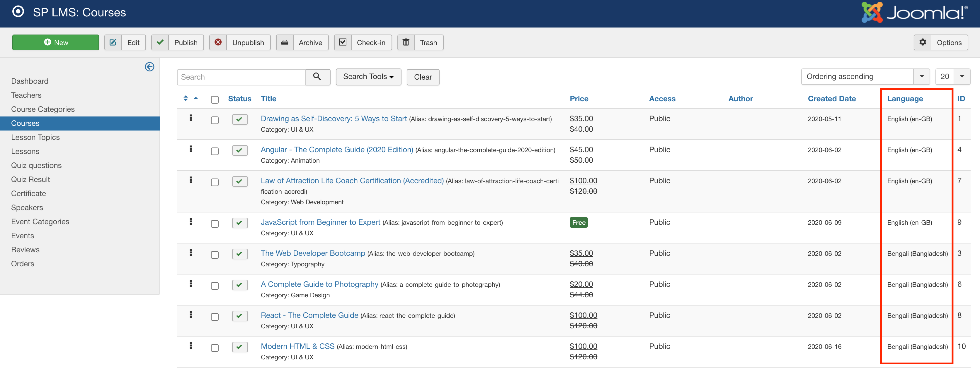980x374 pixels.
Task: Click the drag handle for Angular course row
Action: 190,149
